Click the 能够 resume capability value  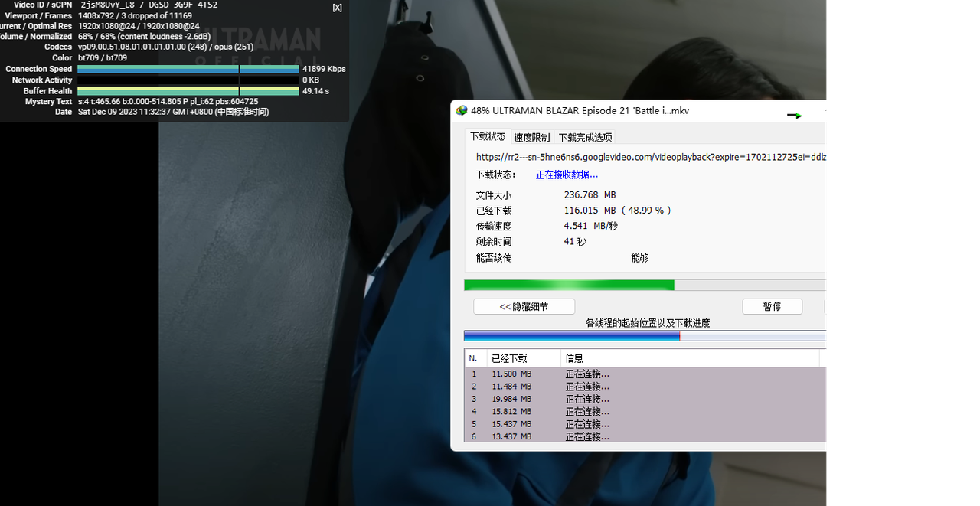[640, 258]
